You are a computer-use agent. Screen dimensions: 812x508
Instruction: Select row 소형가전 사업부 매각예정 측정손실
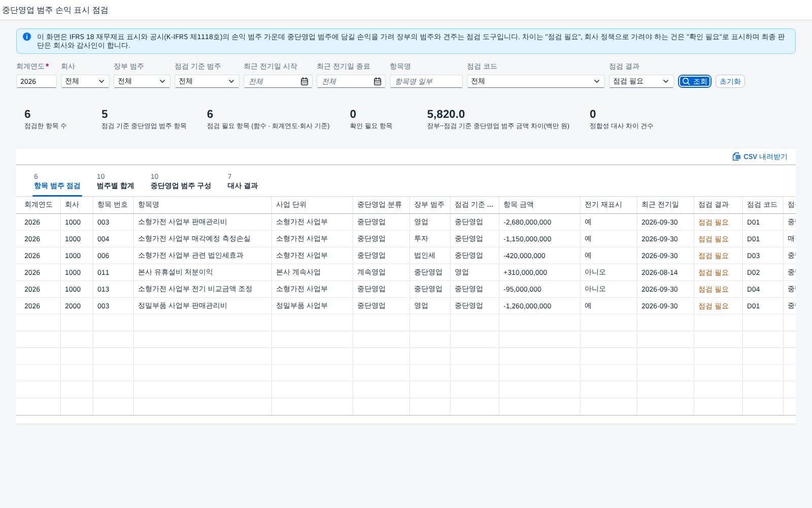[x=406, y=239]
